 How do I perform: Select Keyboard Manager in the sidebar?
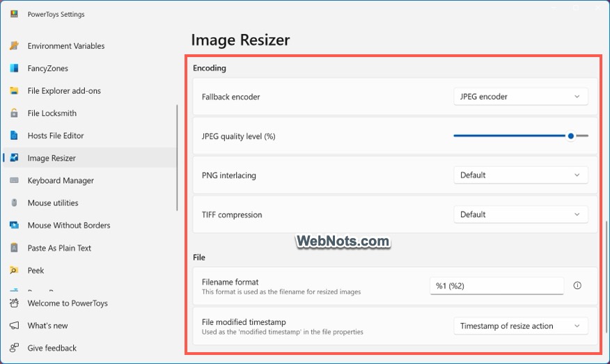(x=89, y=180)
